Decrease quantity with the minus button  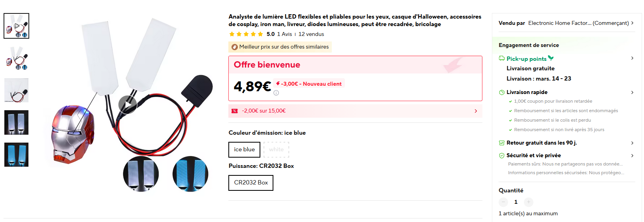click(x=503, y=202)
